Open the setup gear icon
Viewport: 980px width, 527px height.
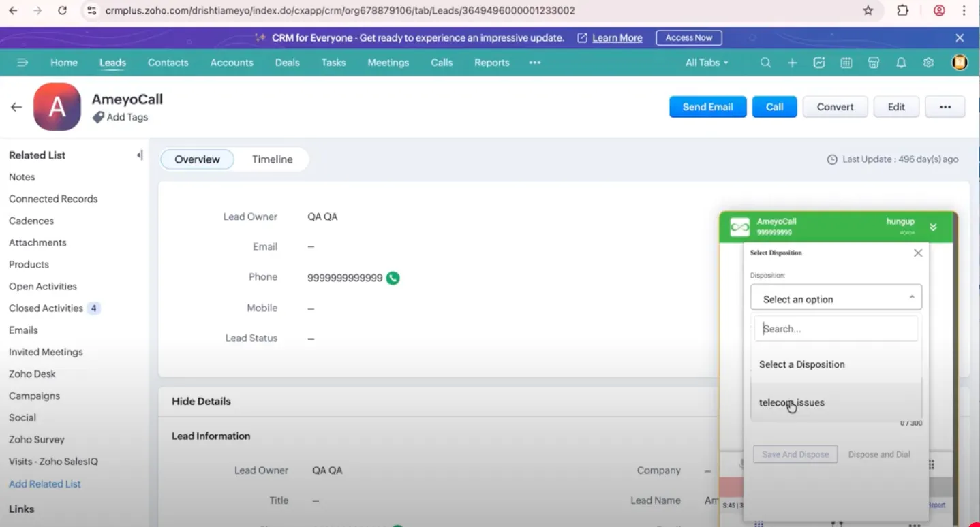coord(928,63)
